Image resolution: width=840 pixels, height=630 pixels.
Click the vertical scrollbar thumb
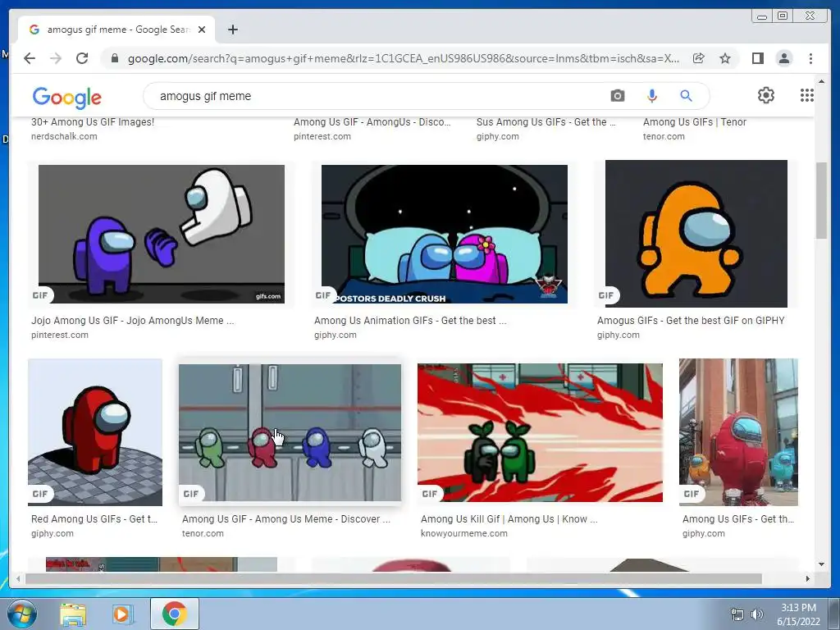[x=822, y=200]
